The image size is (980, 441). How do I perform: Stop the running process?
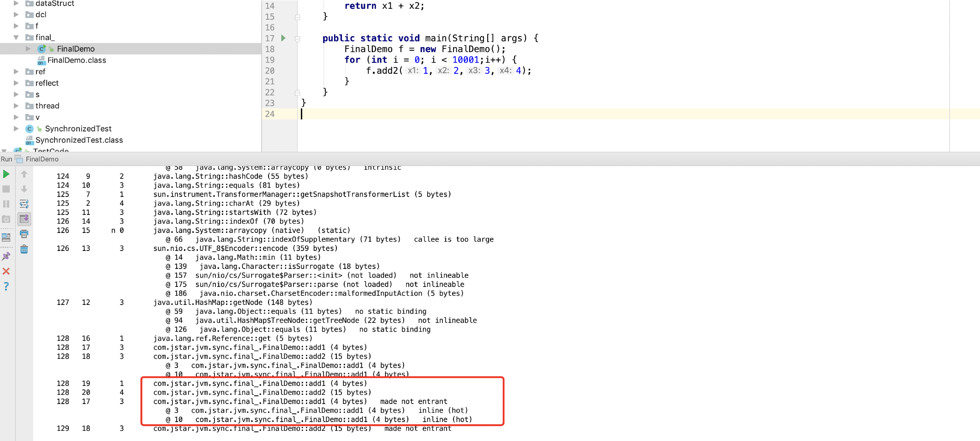6,189
